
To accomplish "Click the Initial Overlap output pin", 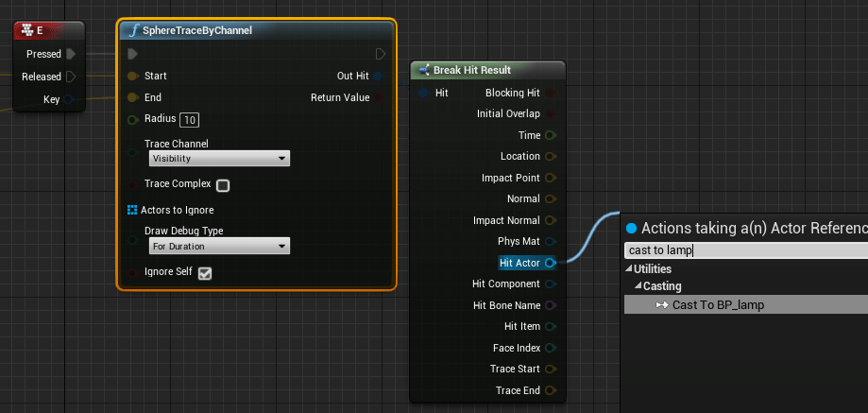I will pos(551,114).
